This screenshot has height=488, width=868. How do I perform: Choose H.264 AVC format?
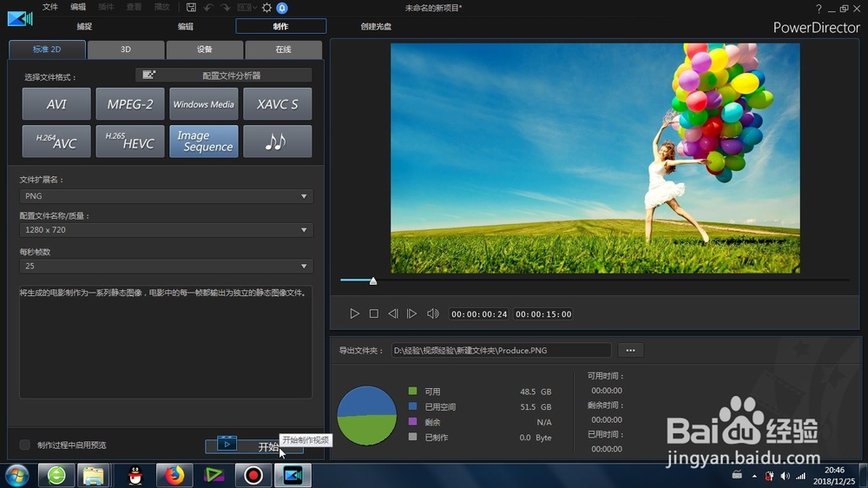pos(56,142)
